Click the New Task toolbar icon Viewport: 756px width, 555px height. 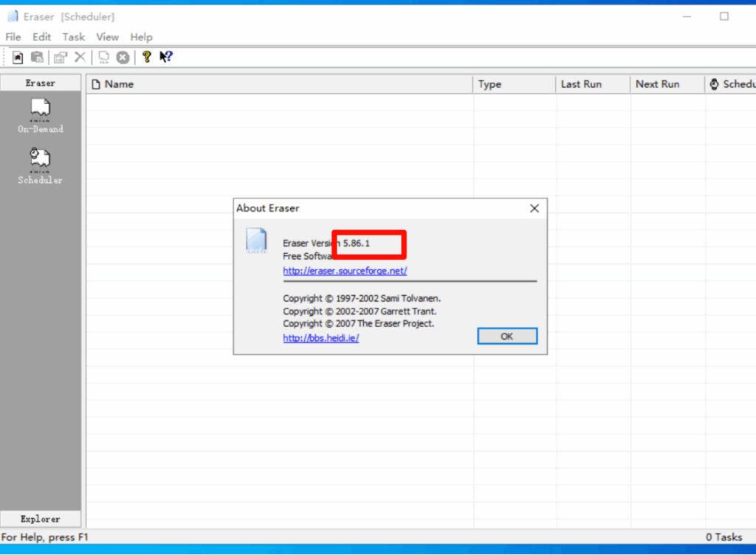[x=18, y=57]
